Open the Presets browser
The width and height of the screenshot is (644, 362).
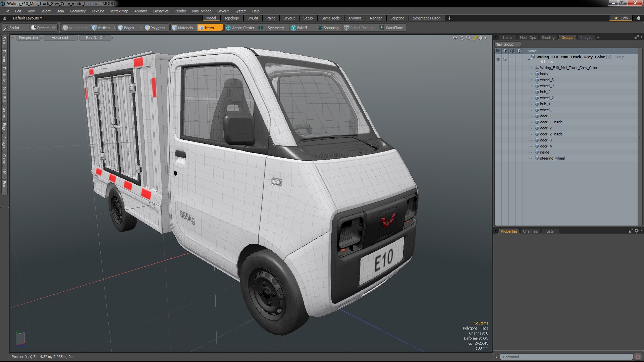click(43, 28)
